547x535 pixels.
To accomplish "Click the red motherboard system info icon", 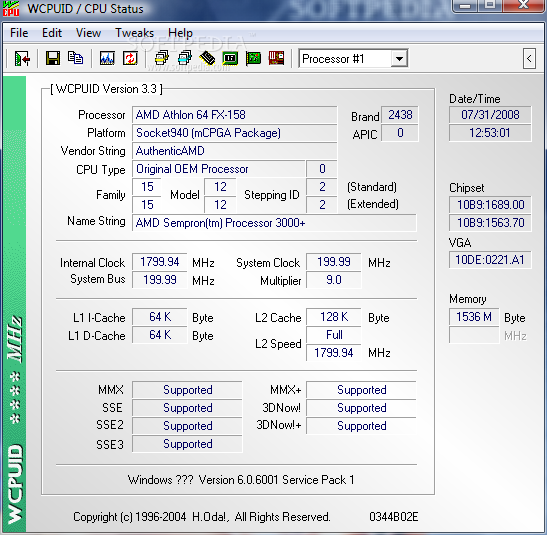I will (276, 58).
